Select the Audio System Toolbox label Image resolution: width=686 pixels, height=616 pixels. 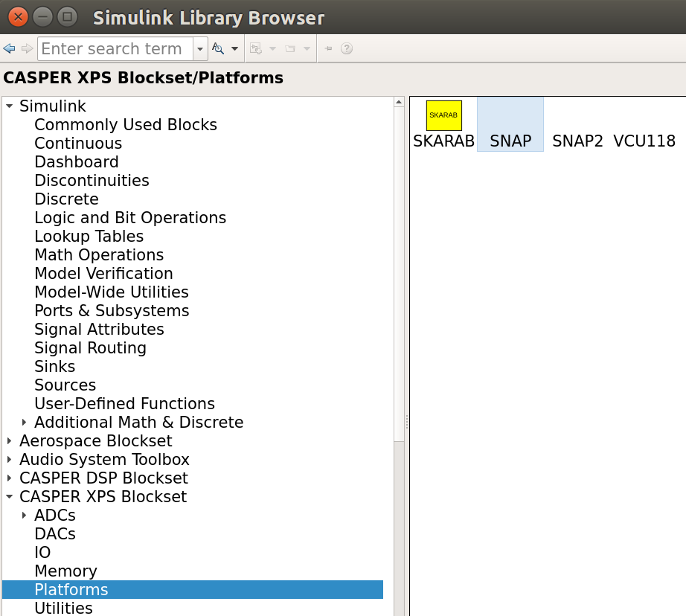pos(104,459)
